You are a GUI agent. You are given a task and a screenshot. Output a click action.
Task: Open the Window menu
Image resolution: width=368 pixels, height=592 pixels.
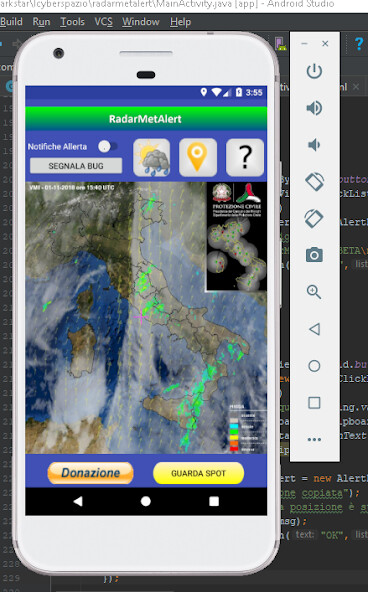141,22
